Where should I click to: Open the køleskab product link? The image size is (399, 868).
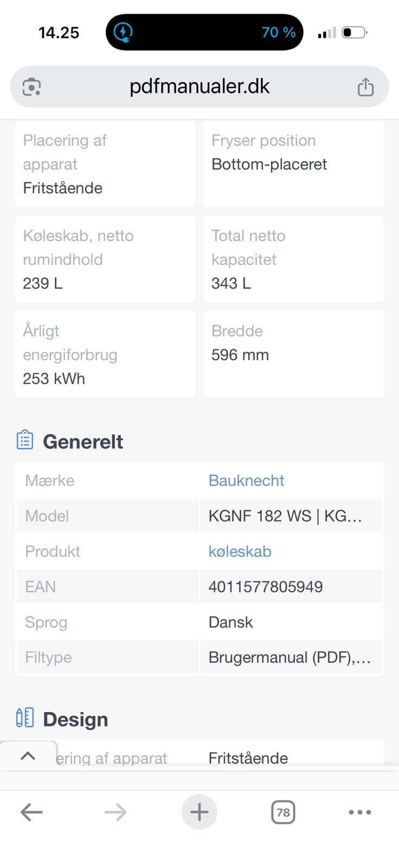coord(240,551)
